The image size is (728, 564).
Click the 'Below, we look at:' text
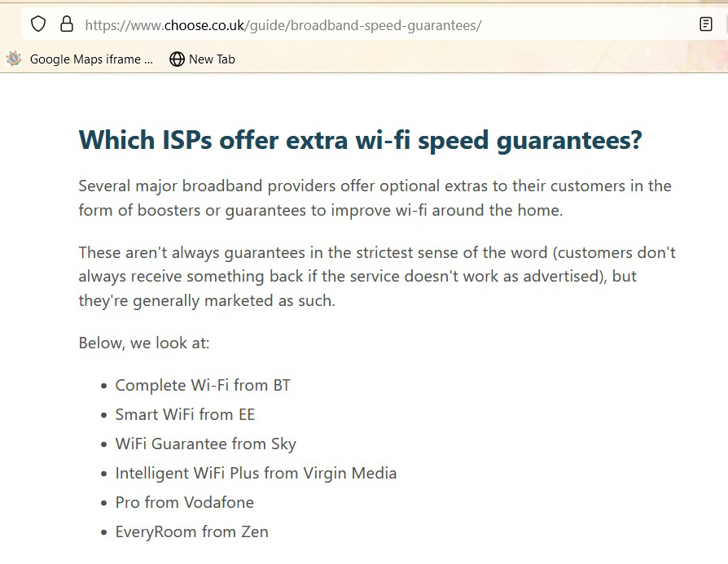click(x=144, y=343)
